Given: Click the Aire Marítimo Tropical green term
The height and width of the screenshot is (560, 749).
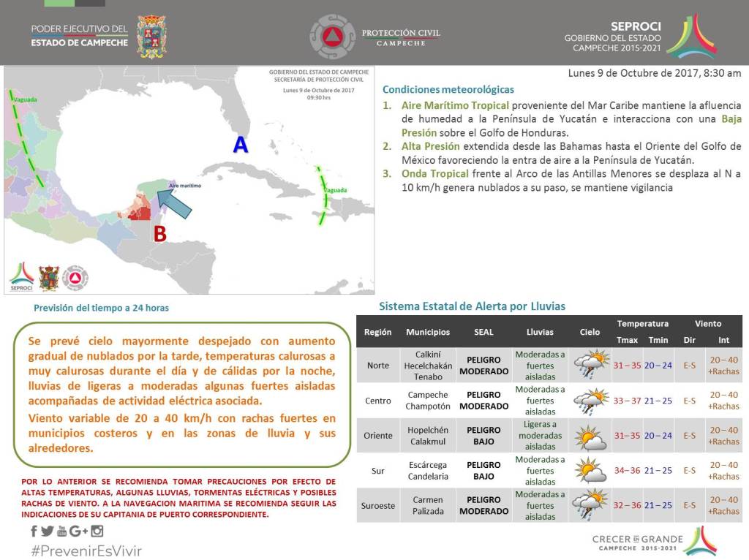Looking at the screenshot, I should (455, 105).
